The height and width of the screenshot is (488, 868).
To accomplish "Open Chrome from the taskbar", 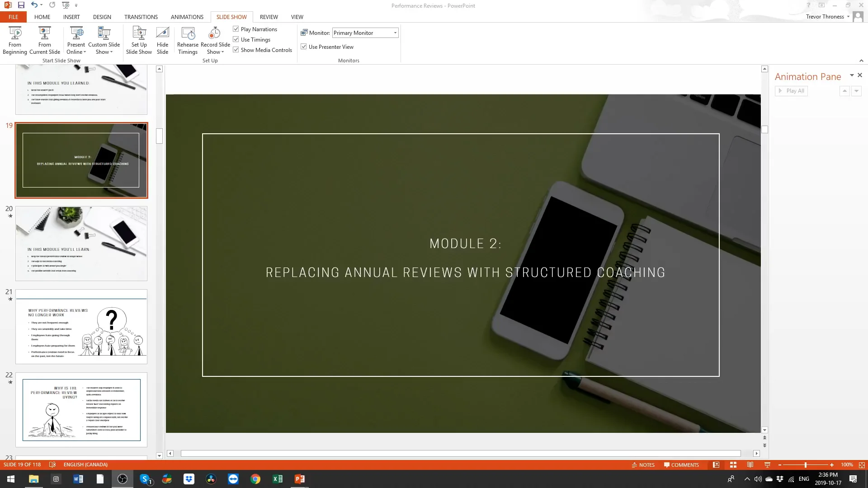I will pyautogui.click(x=255, y=479).
